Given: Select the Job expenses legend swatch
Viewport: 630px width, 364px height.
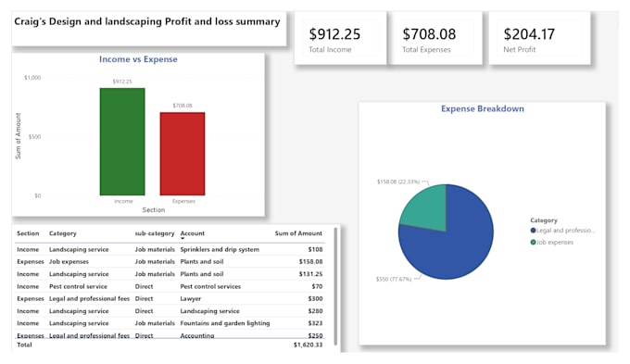Looking at the screenshot, I should click(533, 243).
